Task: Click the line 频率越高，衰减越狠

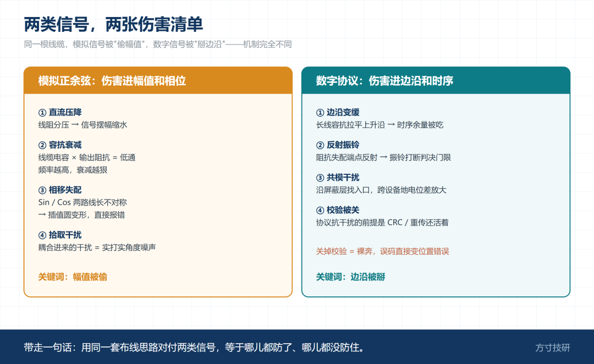Action: click(73, 170)
